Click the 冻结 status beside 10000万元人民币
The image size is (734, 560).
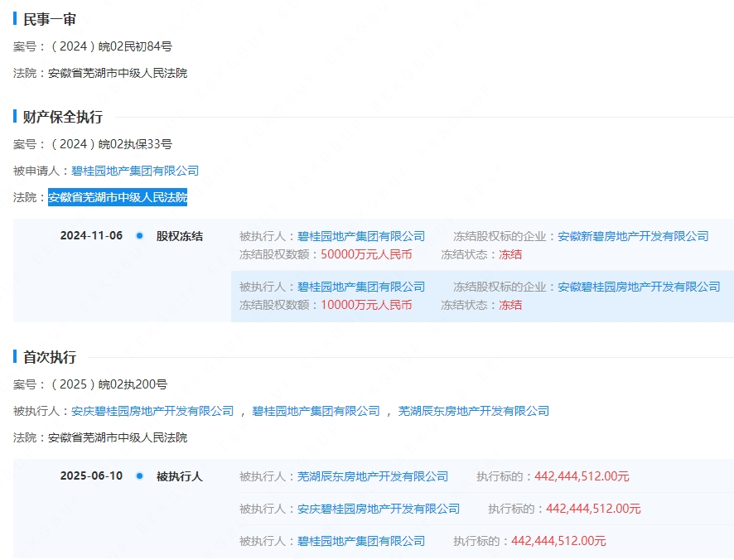pyautogui.click(x=510, y=305)
